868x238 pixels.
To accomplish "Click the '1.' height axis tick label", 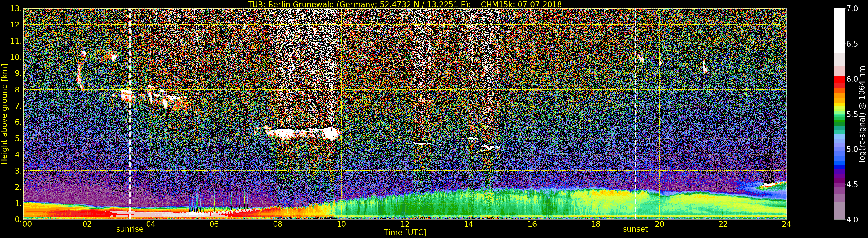I will click(x=18, y=203).
